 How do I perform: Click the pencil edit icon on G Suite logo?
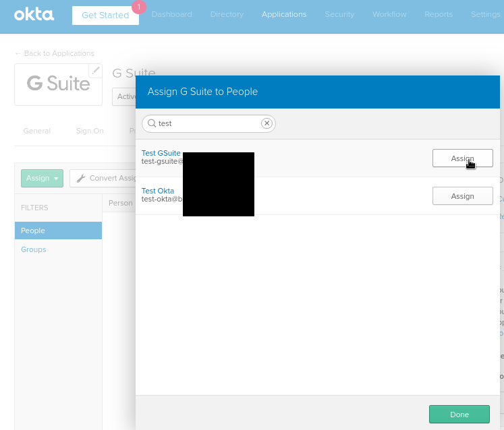coord(95,71)
